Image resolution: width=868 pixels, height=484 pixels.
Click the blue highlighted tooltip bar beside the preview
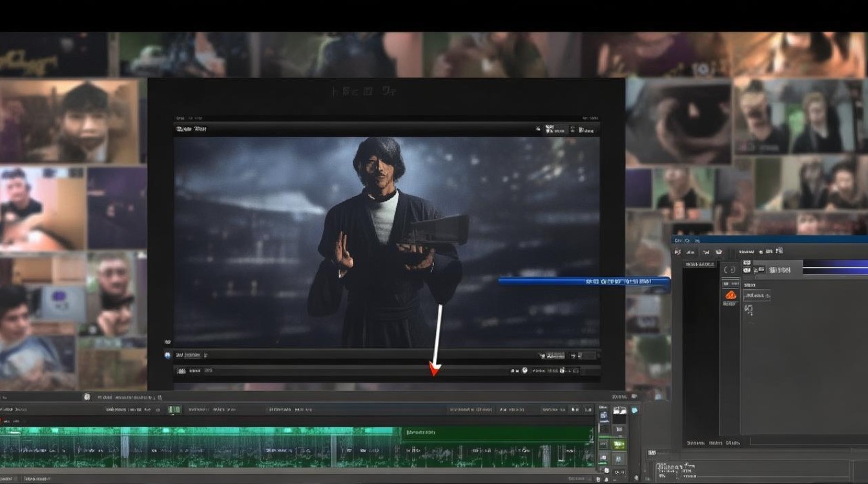584,281
